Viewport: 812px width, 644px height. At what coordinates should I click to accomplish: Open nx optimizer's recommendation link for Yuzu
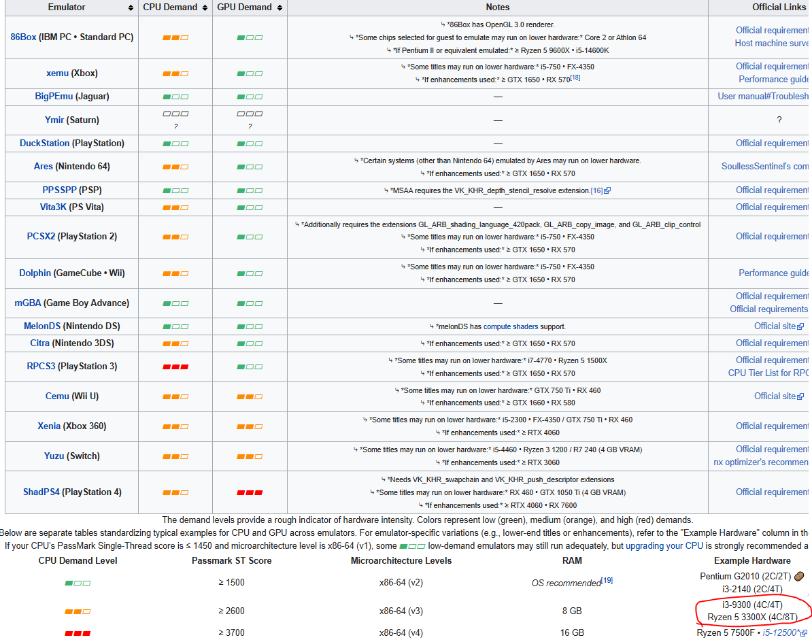tap(761, 462)
